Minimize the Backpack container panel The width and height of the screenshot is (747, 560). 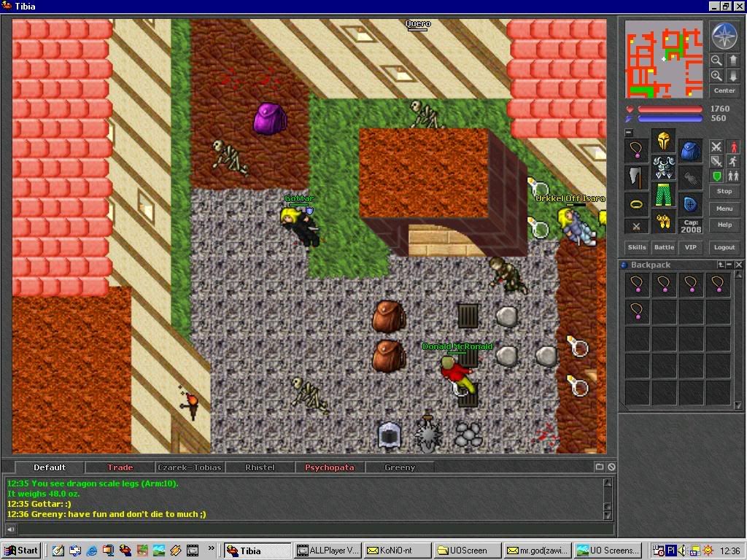click(x=729, y=265)
